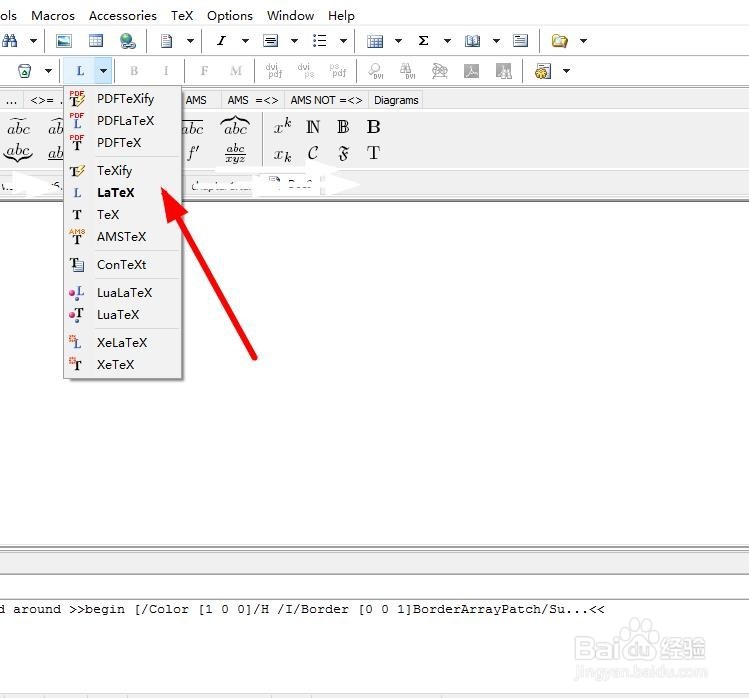Insert the x superscript k symbol

(x=282, y=127)
